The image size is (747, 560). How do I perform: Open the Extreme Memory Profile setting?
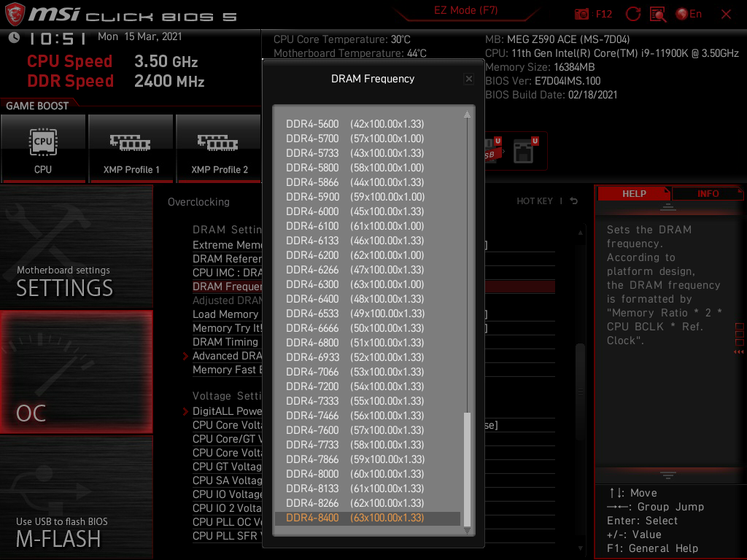coord(227,245)
